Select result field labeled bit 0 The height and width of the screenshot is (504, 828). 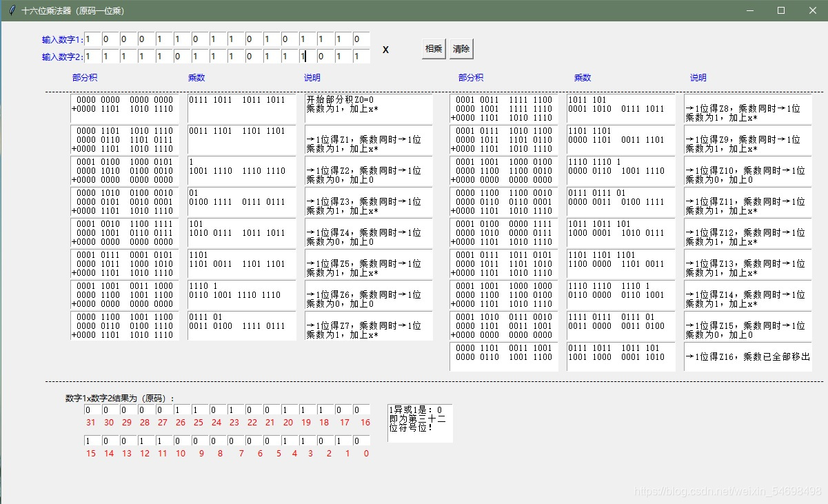click(x=361, y=441)
